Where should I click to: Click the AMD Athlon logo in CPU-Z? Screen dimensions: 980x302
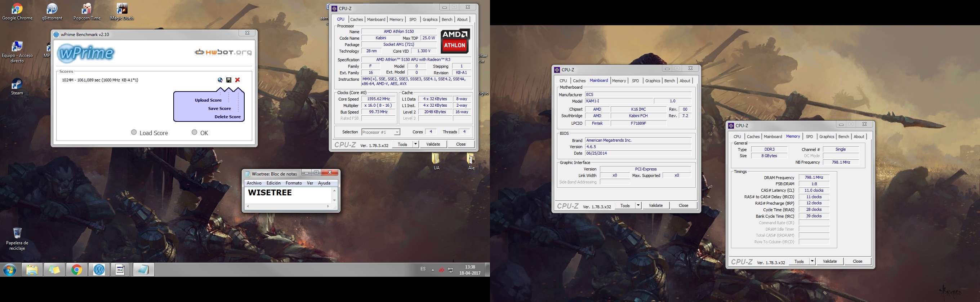(x=455, y=41)
